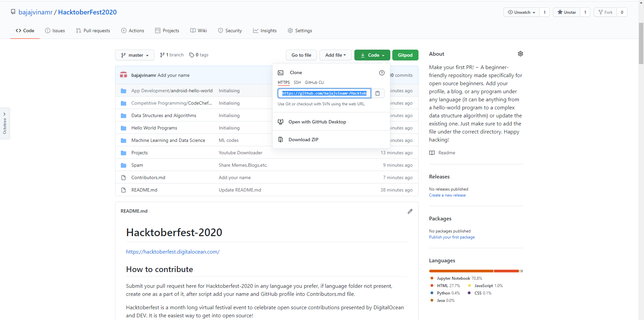The height and width of the screenshot is (320, 644).
Task: Fork the repository
Action: tap(605, 12)
